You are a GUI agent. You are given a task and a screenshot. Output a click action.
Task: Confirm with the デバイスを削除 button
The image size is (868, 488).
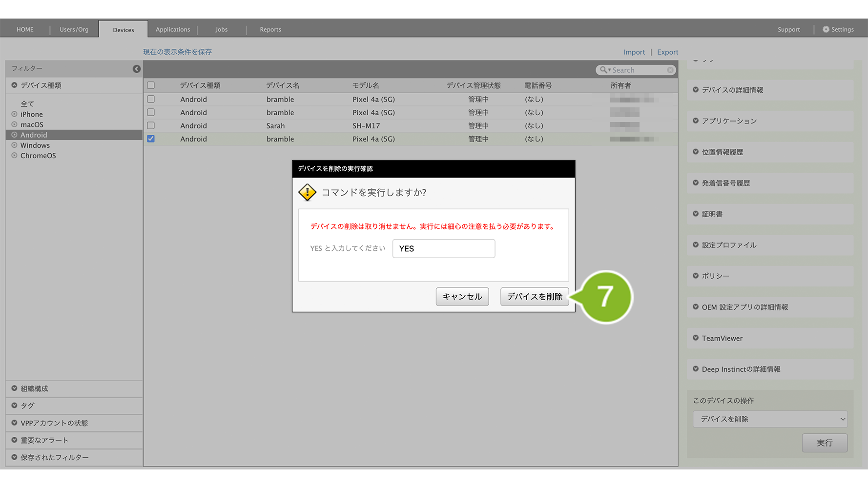coord(534,297)
